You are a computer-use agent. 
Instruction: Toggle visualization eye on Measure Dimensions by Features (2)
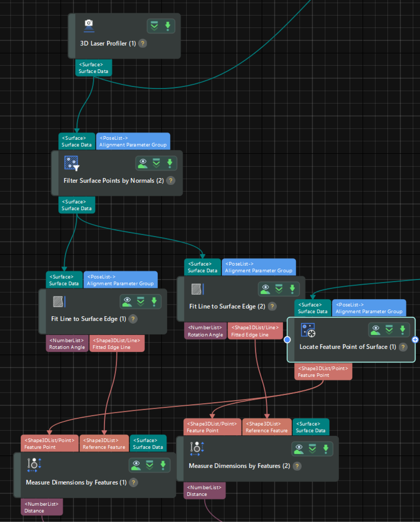(x=299, y=449)
